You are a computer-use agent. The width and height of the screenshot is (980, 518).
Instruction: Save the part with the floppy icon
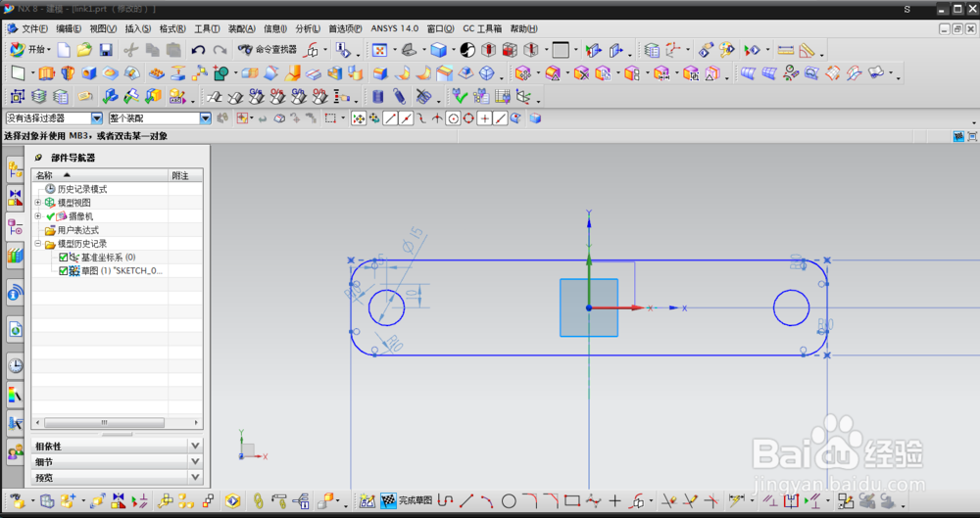point(106,50)
